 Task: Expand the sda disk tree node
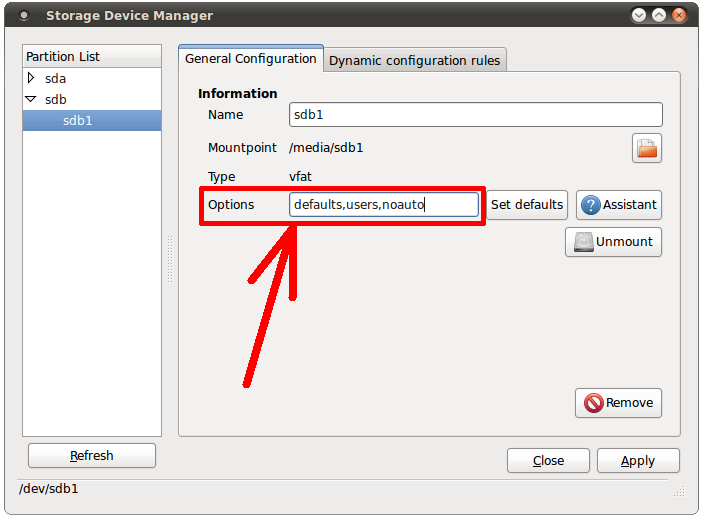(31, 78)
